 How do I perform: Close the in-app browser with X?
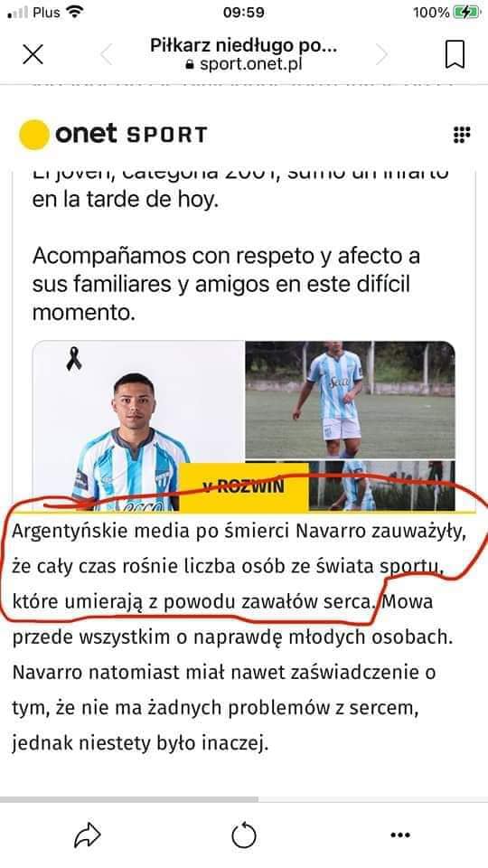(x=33, y=54)
